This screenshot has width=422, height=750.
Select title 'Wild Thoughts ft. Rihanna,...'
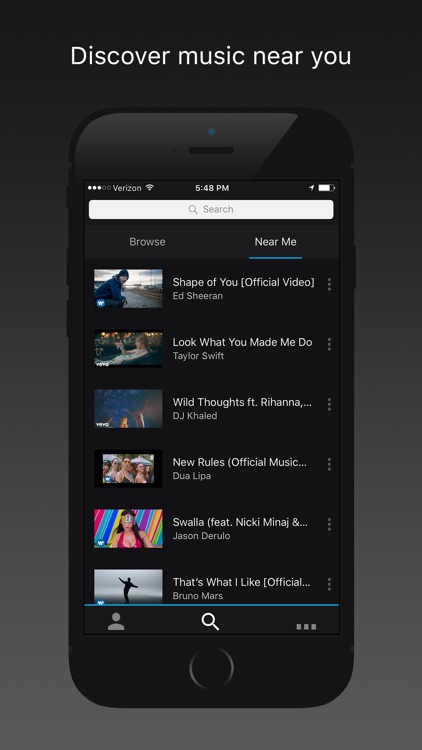click(242, 402)
